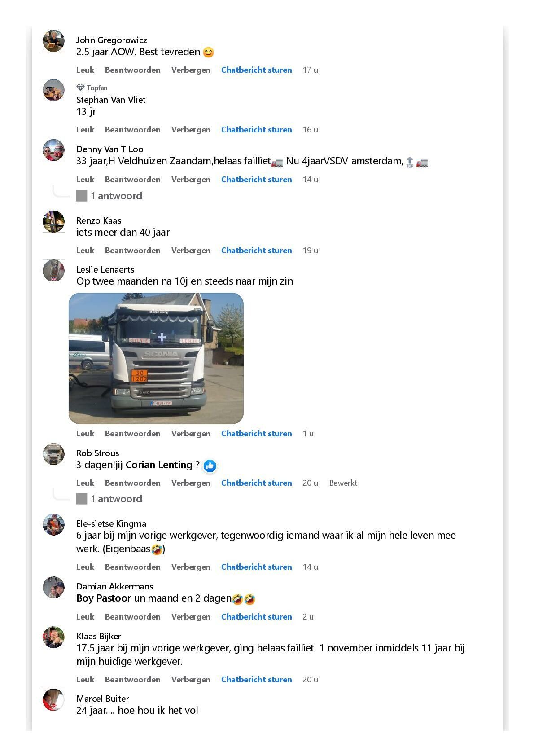The height and width of the screenshot is (756, 534).
Task: Click the like reaction on Rob Strous's comment
Action: (210, 466)
